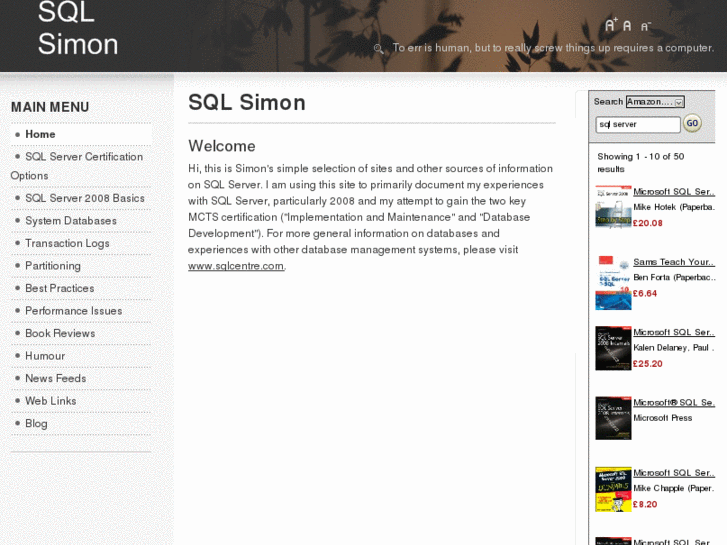
Task: Click 'Ben Forta (Paperbac..' author text
Action: point(674,277)
